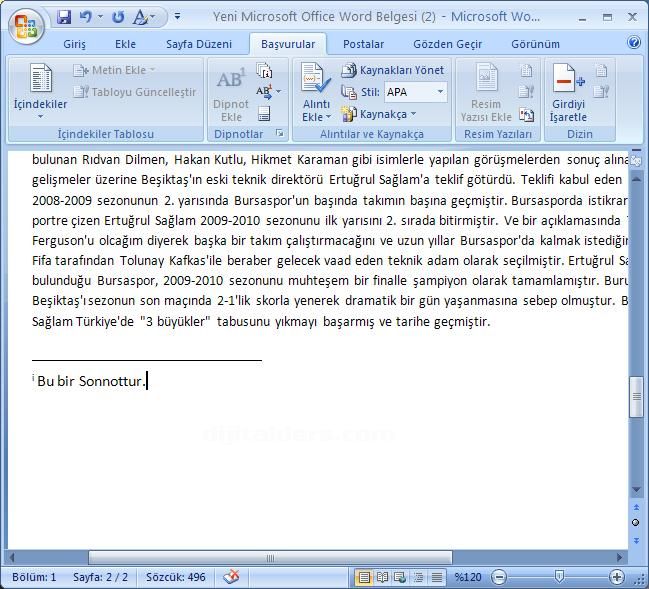Viewport: 649px width, 589px height.
Task: Open the Office button menu
Action: (26, 27)
